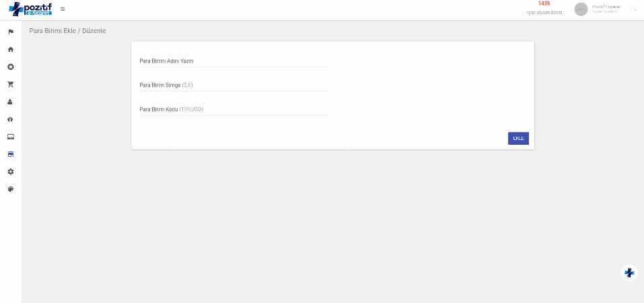The width and height of the screenshot is (644, 303).
Task: Open the star circle sidebar icon
Action: coord(11,67)
